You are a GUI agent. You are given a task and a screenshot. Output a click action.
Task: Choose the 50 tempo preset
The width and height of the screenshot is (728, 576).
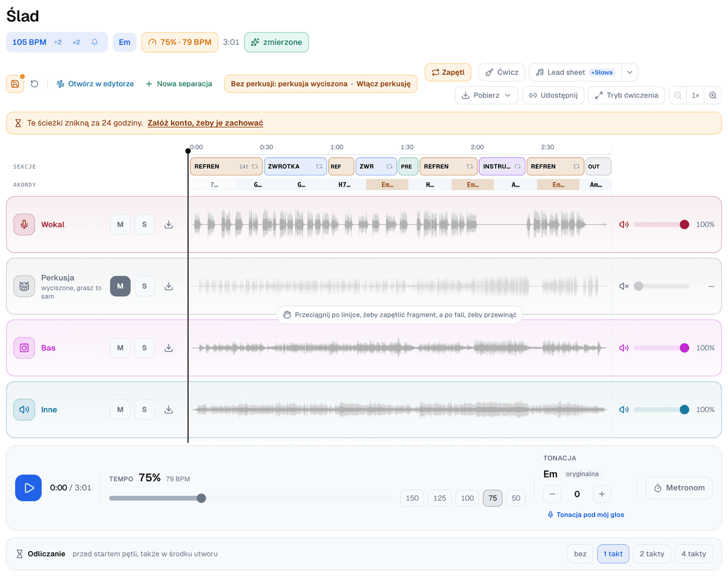516,498
